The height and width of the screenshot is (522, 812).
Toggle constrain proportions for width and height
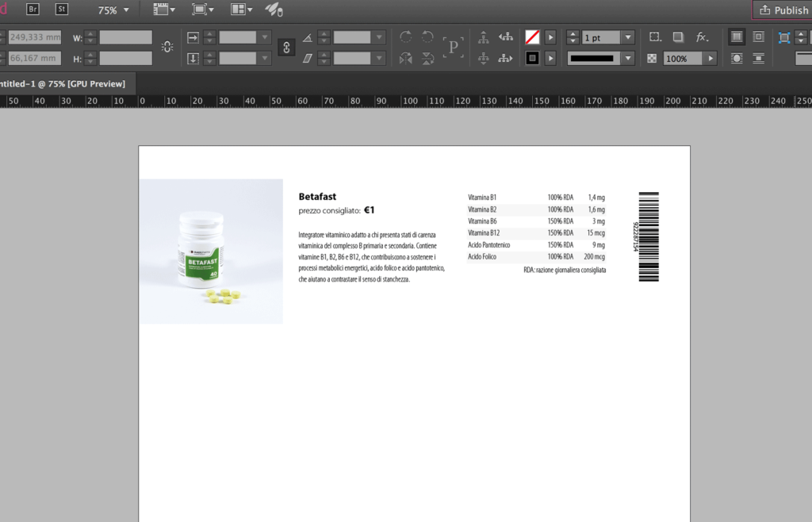coord(167,47)
